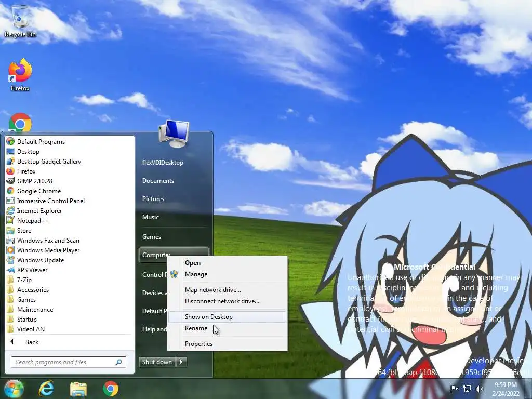The height and width of the screenshot is (399, 532).
Task: Toggle Show on Desktop in the context menu
Action: pyautogui.click(x=228, y=316)
